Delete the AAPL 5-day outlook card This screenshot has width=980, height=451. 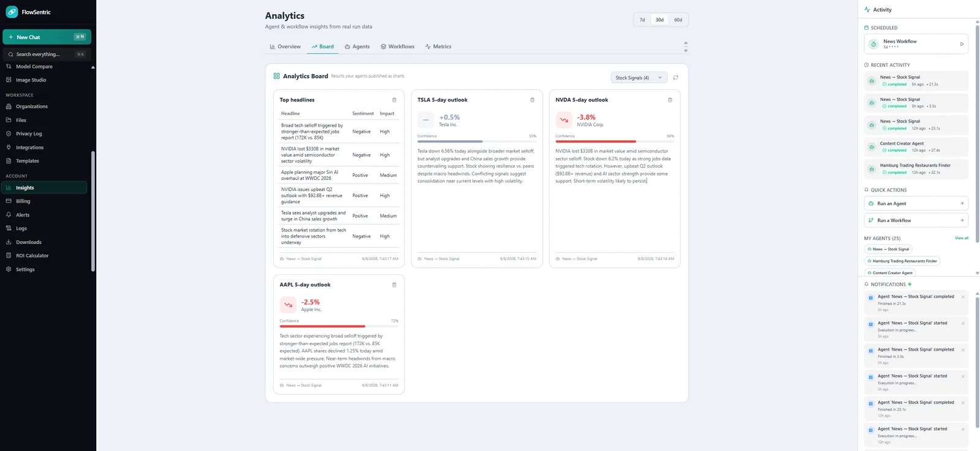pos(394,285)
